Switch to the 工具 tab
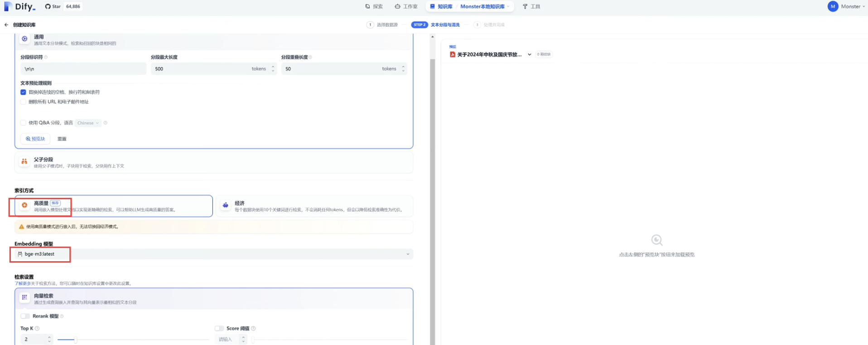 pos(531,6)
